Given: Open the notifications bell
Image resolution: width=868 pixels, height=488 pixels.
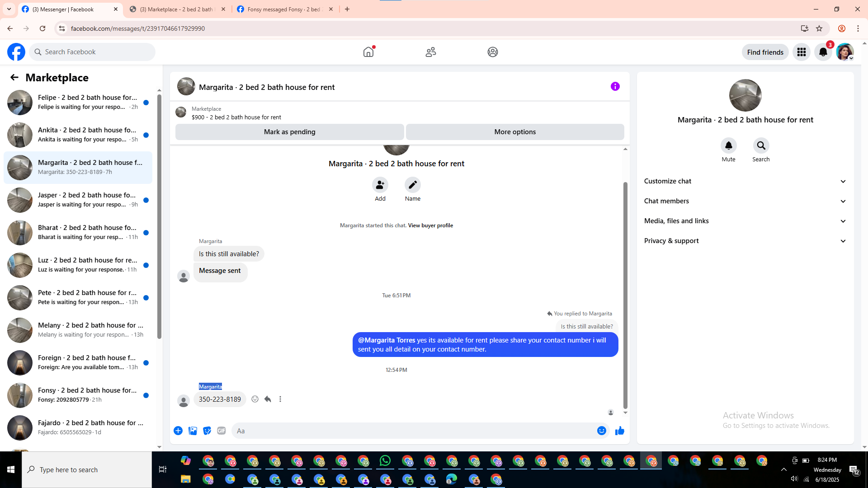Looking at the screenshot, I should coord(823,52).
